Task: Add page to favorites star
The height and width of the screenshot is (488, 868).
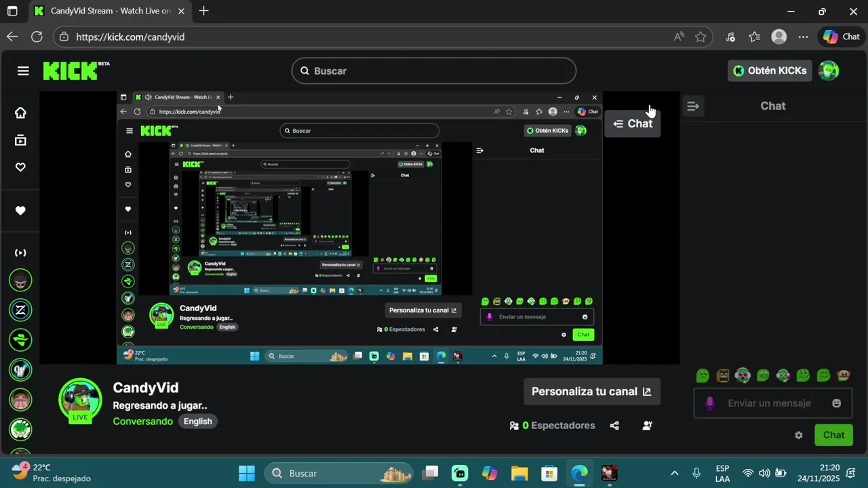Action: click(701, 37)
